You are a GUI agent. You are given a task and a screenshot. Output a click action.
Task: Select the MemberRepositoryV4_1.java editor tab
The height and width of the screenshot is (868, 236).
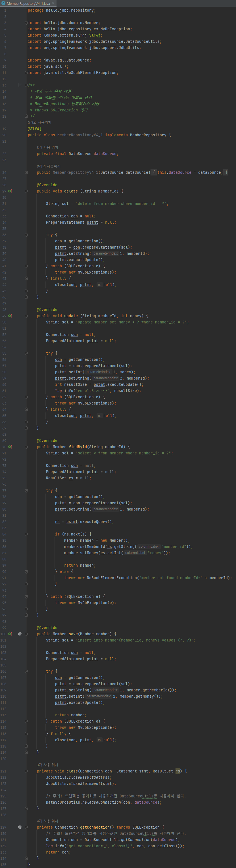point(28,3)
